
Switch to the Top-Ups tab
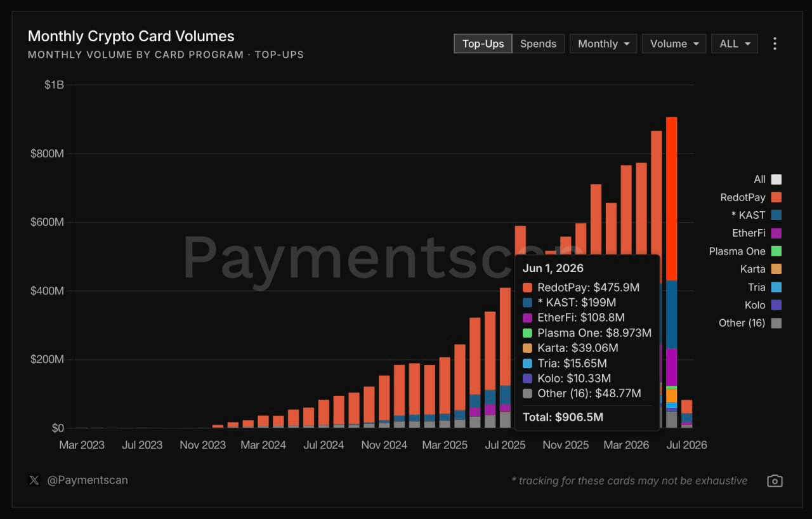[x=483, y=44]
